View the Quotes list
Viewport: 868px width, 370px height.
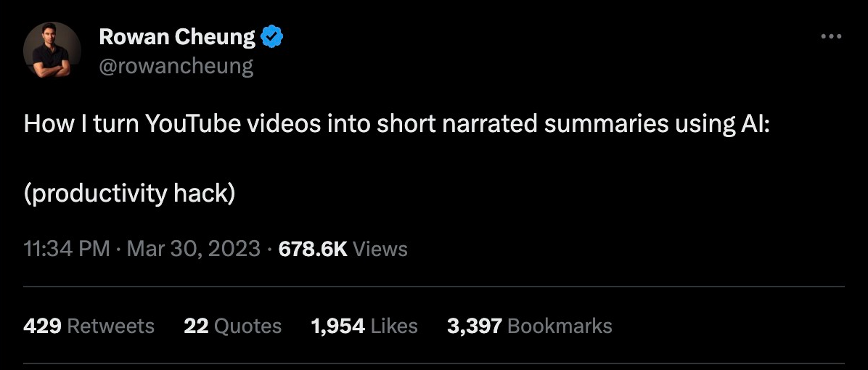click(x=248, y=326)
